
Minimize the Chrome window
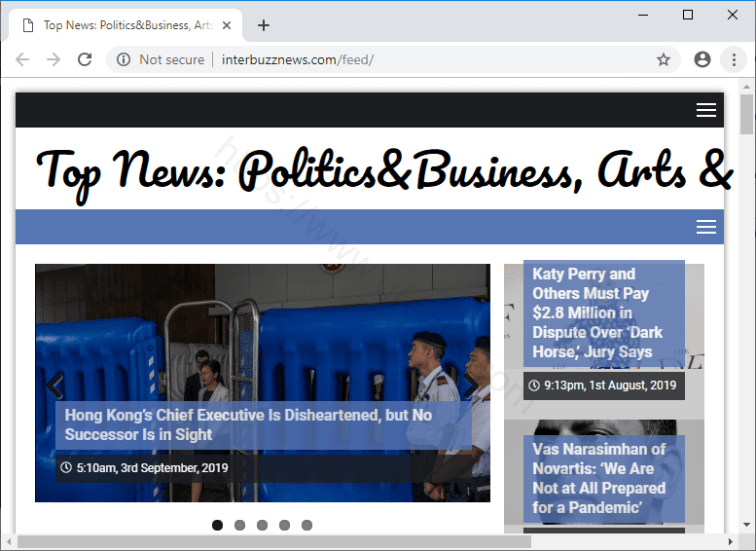pyautogui.click(x=643, y=15)
